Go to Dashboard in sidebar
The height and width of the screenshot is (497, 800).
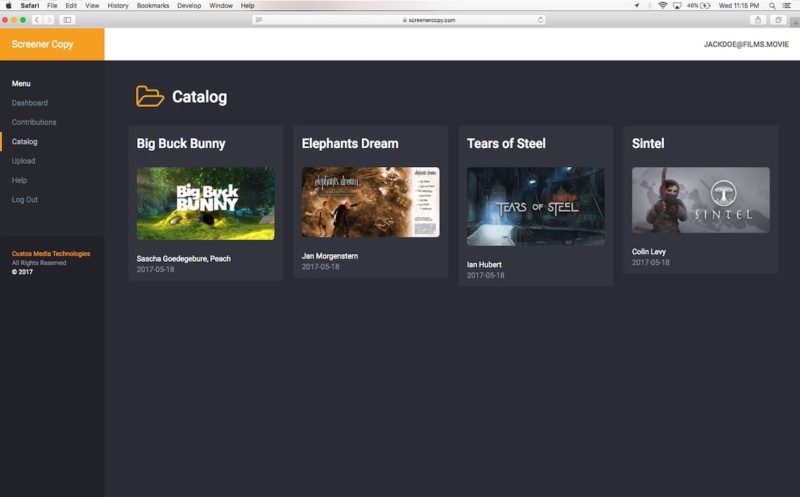tap(30, 103)
